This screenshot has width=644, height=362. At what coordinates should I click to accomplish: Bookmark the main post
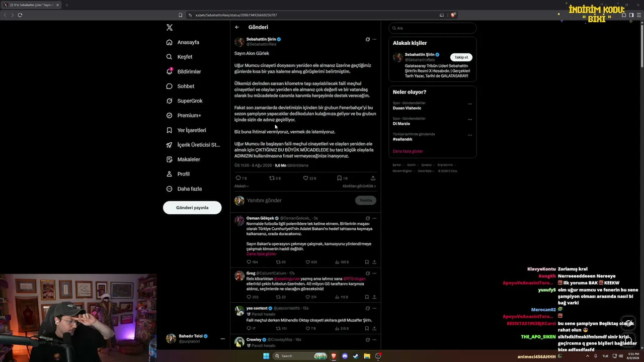click(340, 178)
